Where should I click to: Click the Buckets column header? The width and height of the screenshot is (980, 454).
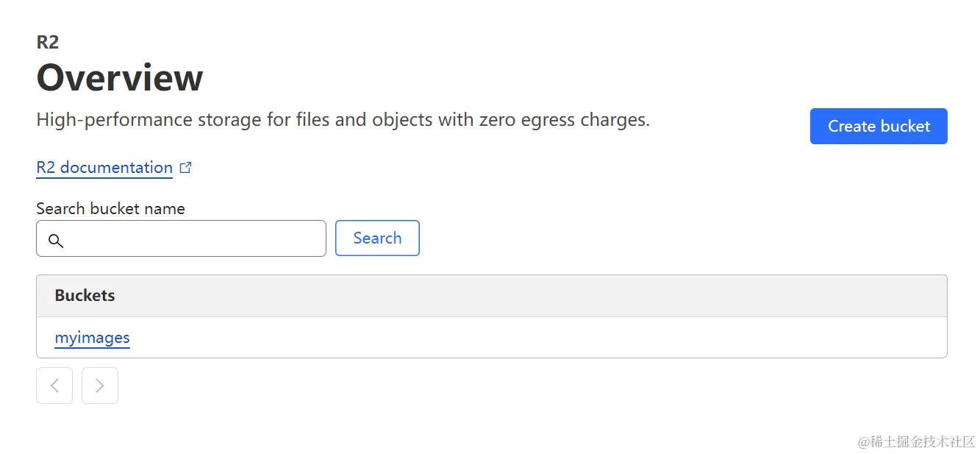coord(85,296)
